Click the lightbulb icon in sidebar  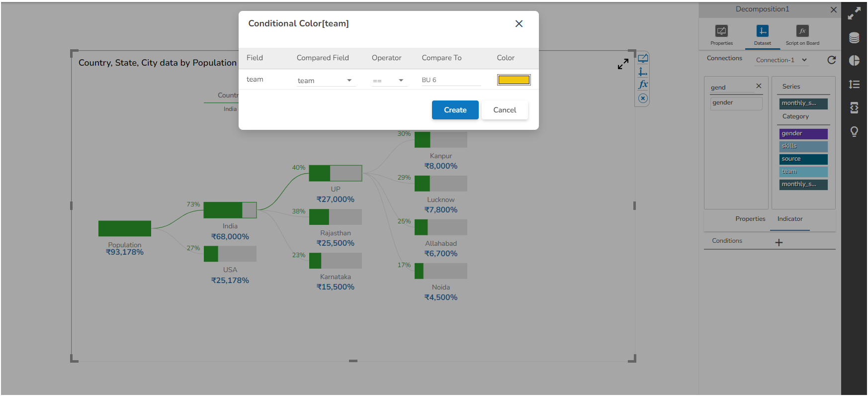click(854, 131)
